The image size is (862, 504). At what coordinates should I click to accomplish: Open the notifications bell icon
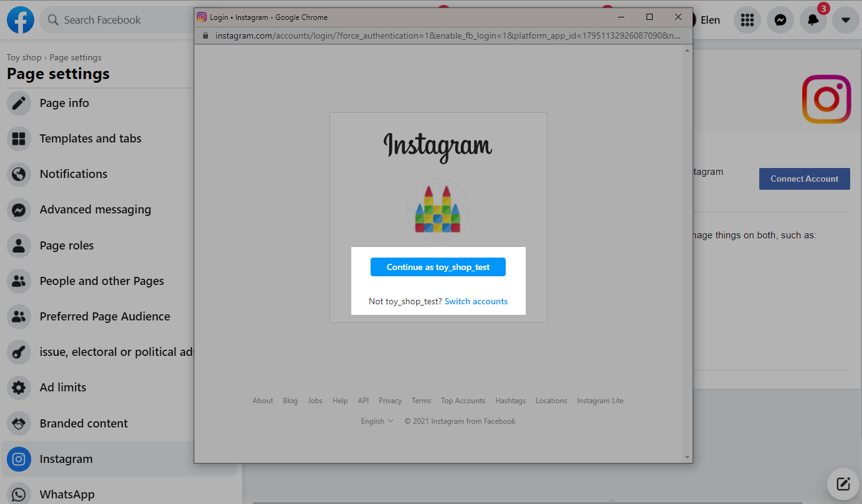[x=813, y=20]
